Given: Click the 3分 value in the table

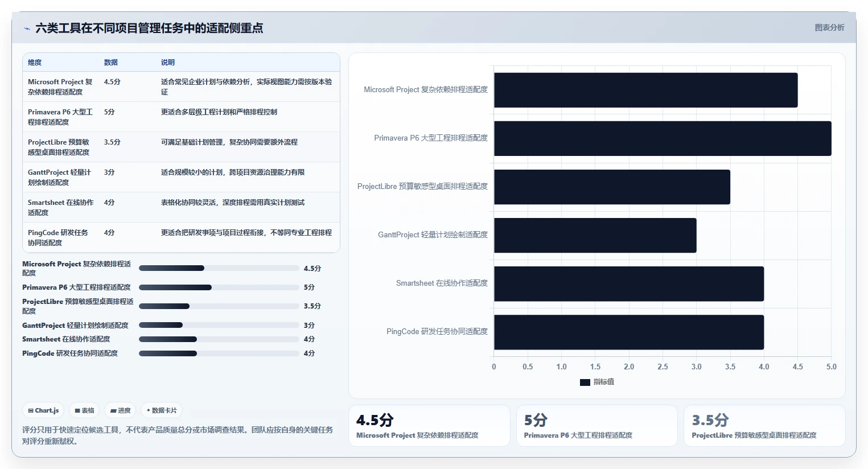Looking at the screenshot, I should [109, 172].
